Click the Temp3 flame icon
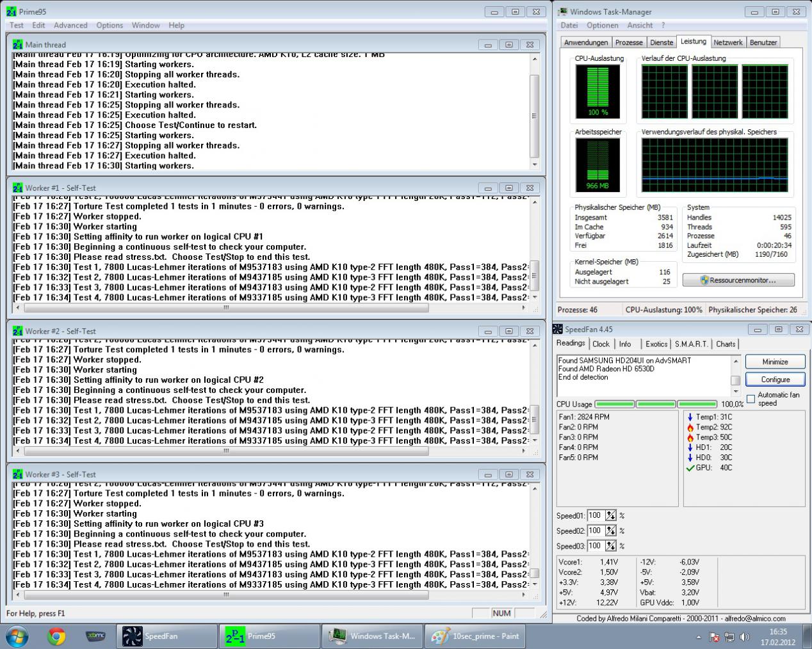Viewport: 812px width, 649px height. 690,437
